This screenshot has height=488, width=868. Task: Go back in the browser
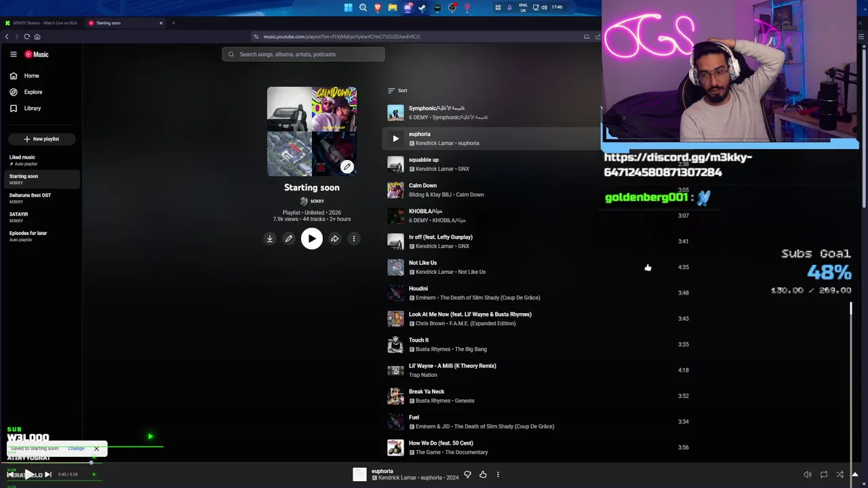pyautogui.click(x=7, y=37)
